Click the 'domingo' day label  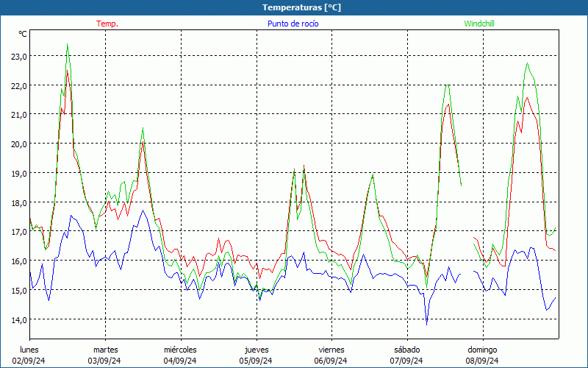pos(482,350)
